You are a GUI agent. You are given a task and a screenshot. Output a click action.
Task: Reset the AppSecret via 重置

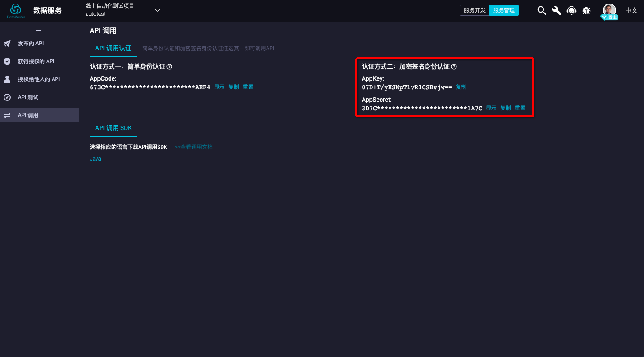point(520,108)
